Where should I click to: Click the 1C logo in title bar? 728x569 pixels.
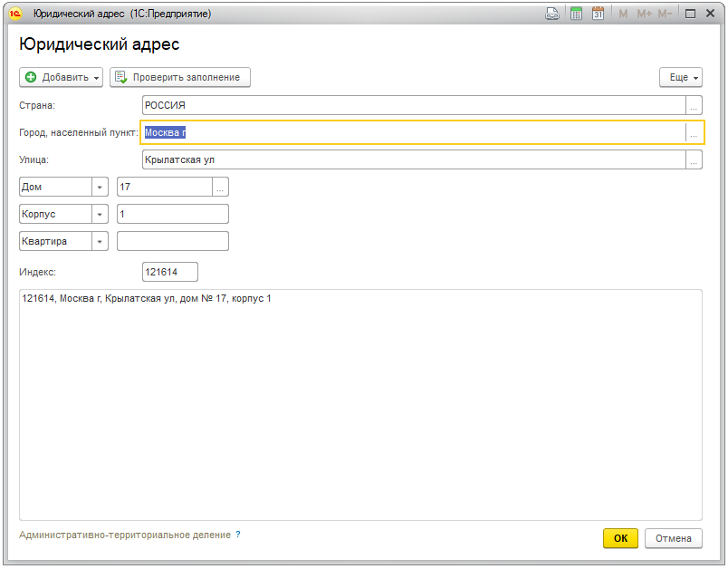tap(15, 14)
